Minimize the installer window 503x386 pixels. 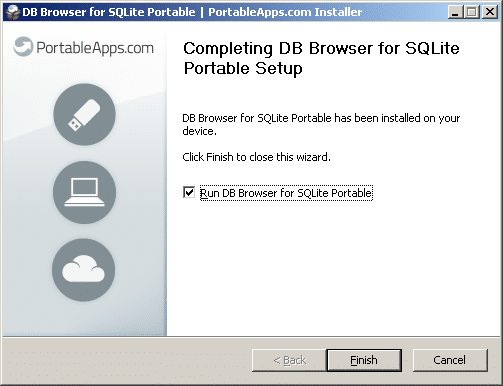pyautogui.click(x=456, y=12)
